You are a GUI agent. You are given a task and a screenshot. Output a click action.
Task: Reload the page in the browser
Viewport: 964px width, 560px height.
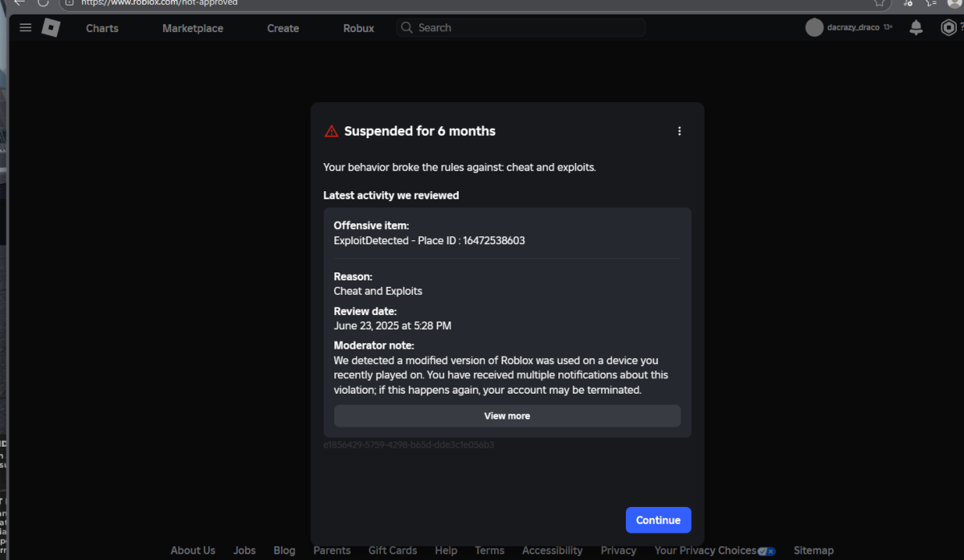(x=43, y=2)
